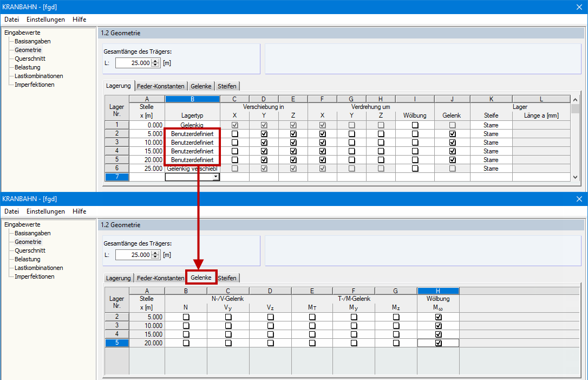Click Stelle cell '25.000' for Lager 6
The width and height of the screenshot is (588, 380).
point(147,169)
